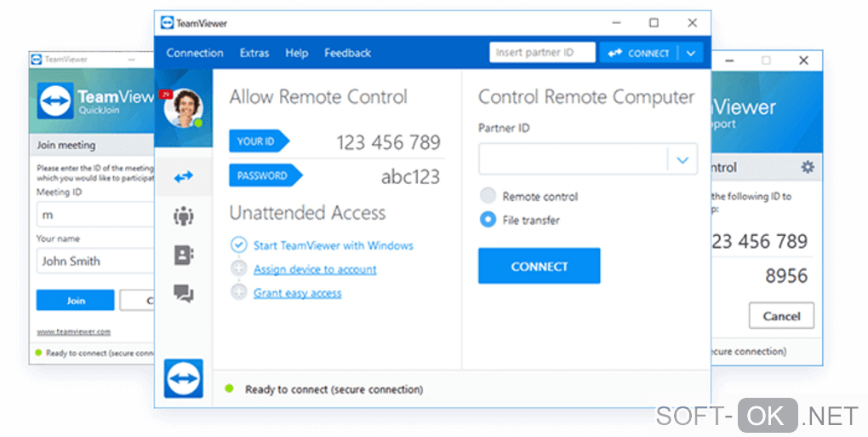Screen dimensions: 868x437
Task: Click the large blue CONNECT button
Action: pos(539,266)
